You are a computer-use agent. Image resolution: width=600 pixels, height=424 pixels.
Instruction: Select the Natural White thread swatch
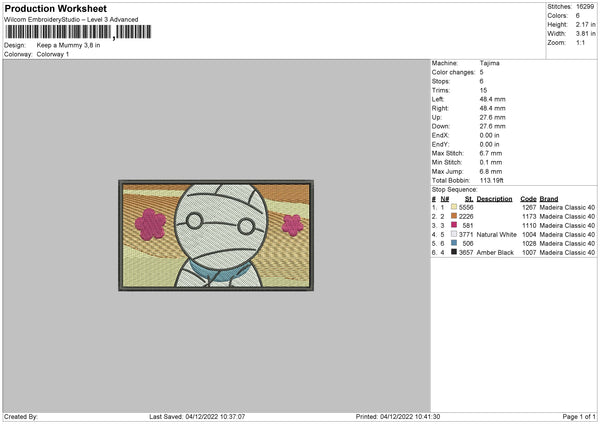click(454, 234)
